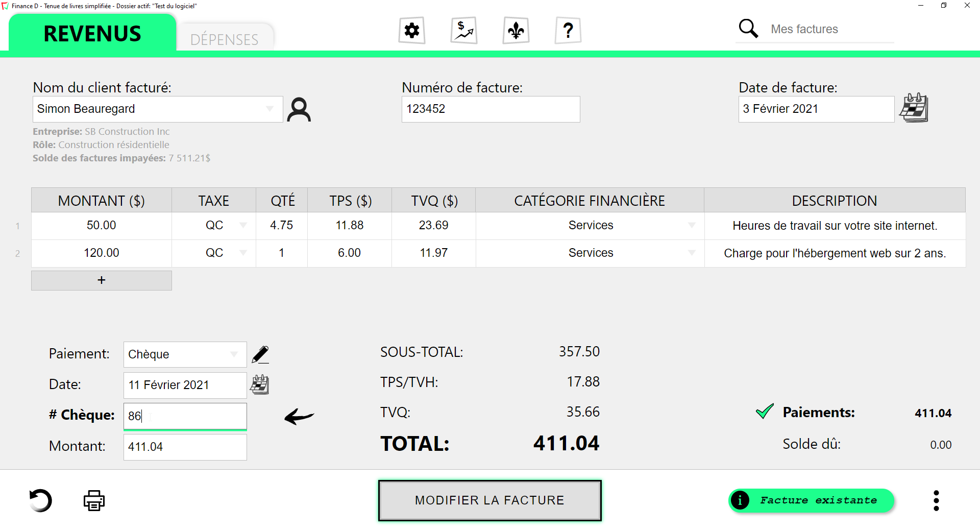Expand the TAXE dropdown on row 1
The width and height of the screenshot is (980, 531).
coord(243,225)
